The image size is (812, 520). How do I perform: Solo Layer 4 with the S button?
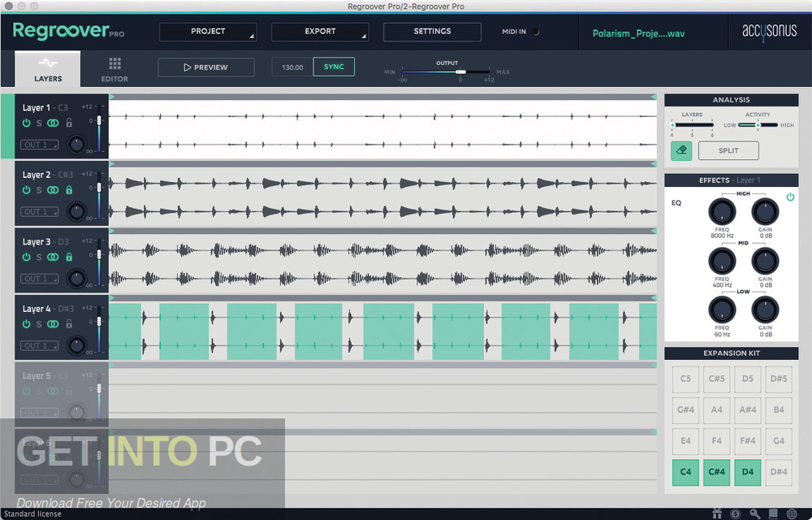pos(39,324)
